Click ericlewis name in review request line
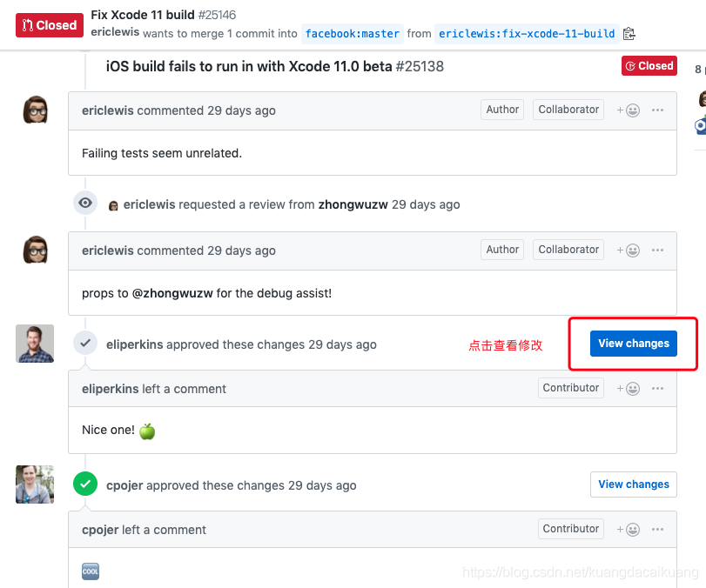 pyautogui.click(x=150, y=204)
